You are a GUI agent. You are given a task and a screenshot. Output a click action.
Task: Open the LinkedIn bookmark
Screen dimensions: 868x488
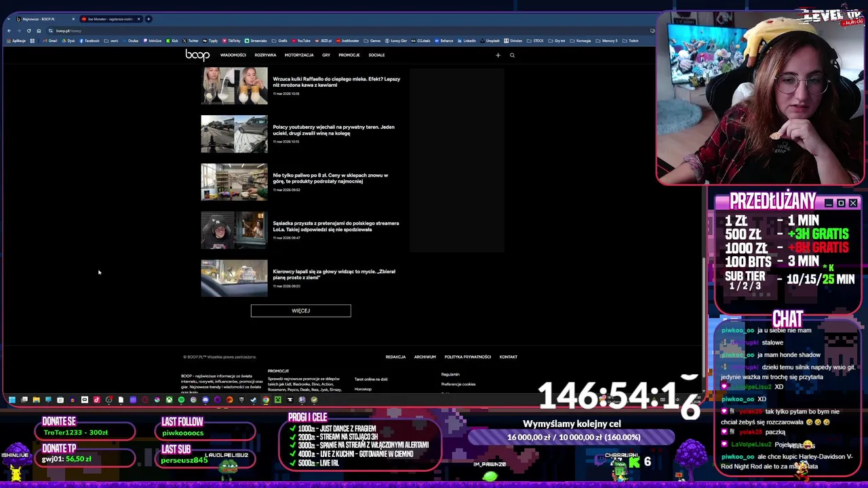[467, 41]
